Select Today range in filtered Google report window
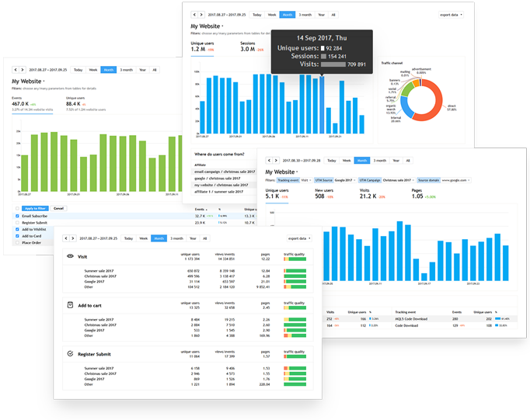 point(332,161)
